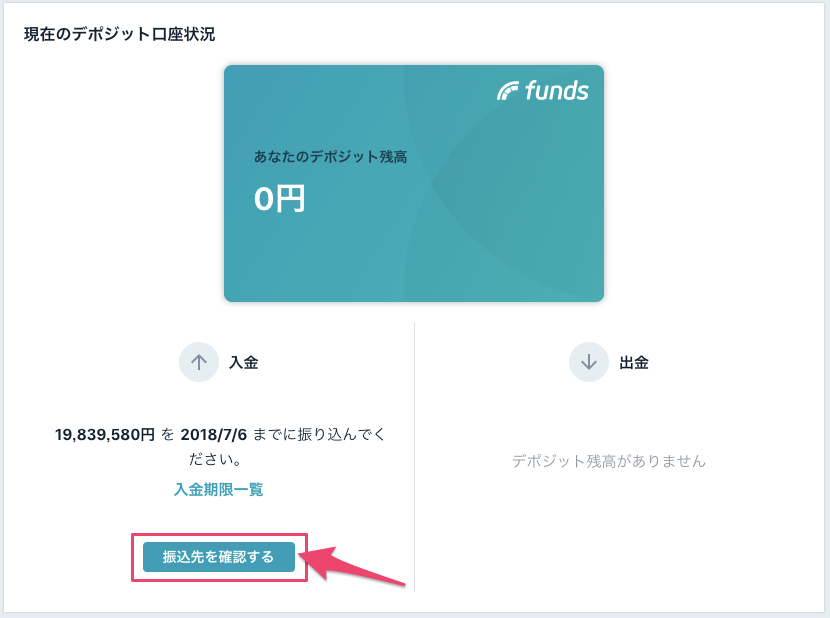The image size is (830, 618).
Task: Click the down-arrow withdrawal icon
Action: (x=588, y=362)
